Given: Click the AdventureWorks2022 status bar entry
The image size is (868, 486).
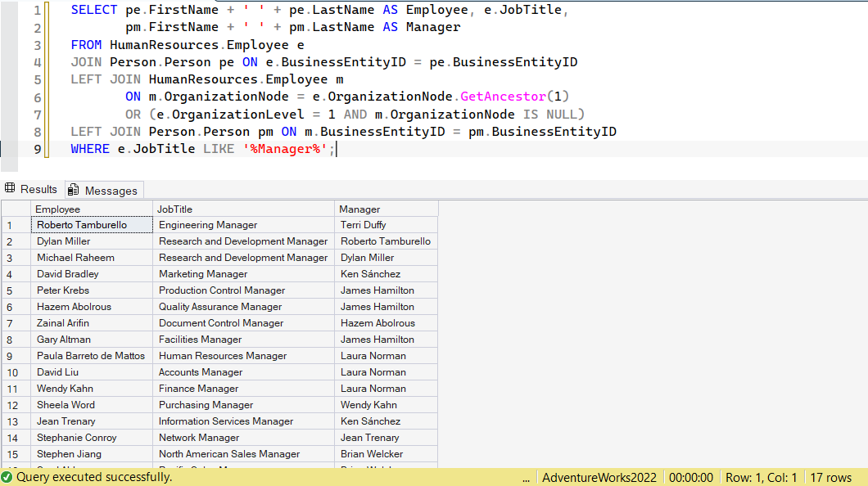Looking at the screenshot, I should [599, 477].
